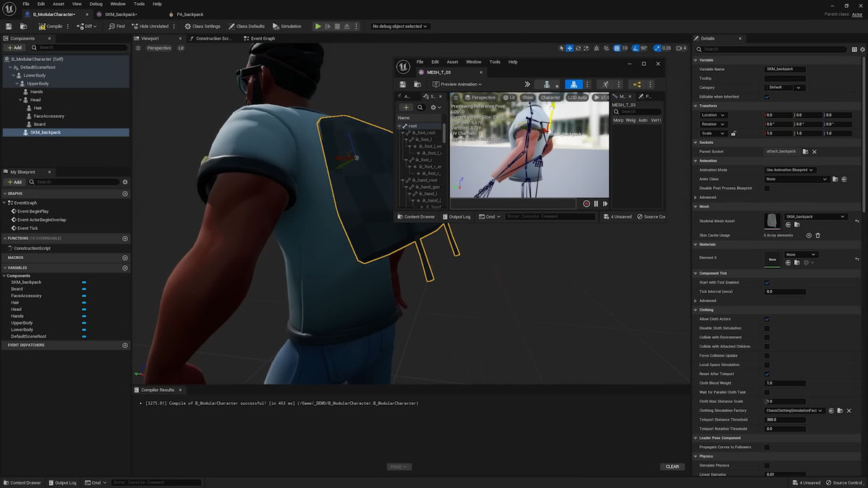Click Add button in Components panel
This screenshot has height=488, width=868.
[x=14, y=48]
